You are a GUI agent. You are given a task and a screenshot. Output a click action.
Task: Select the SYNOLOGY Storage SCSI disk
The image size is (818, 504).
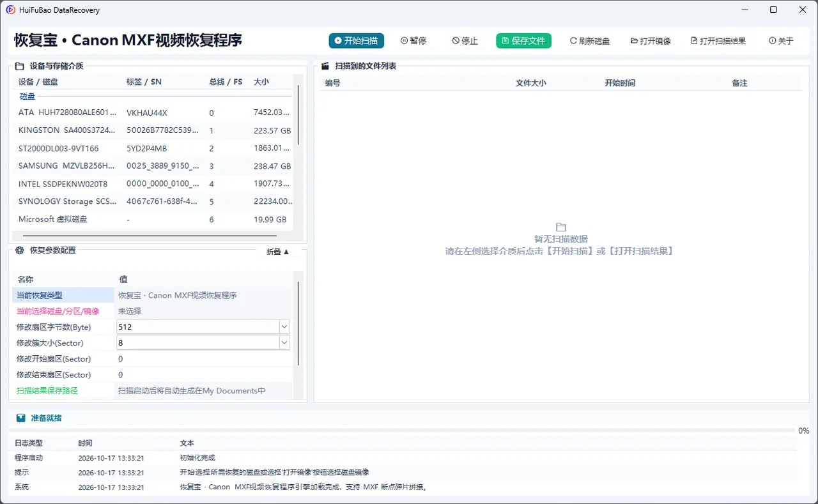click(153, 201)
